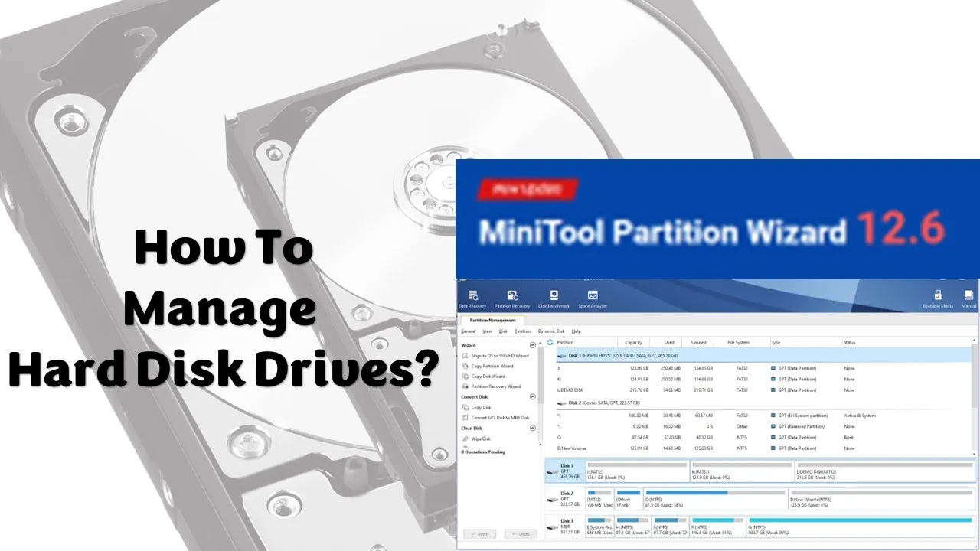This screenshot has height=551, width=980.
Task: Collapse the Clean Disk section
Action: tap(532, 428)
